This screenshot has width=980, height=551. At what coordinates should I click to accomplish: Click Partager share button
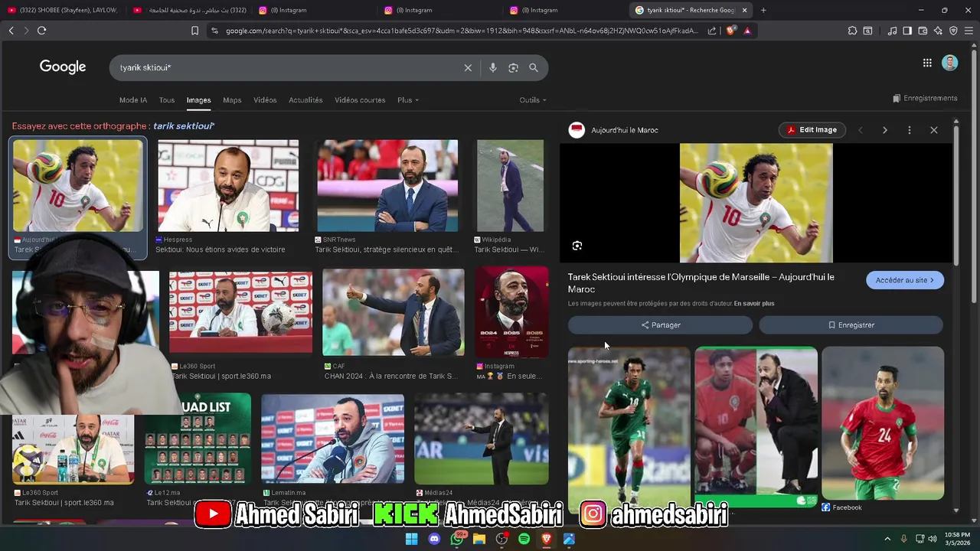(x=660, y=325)
